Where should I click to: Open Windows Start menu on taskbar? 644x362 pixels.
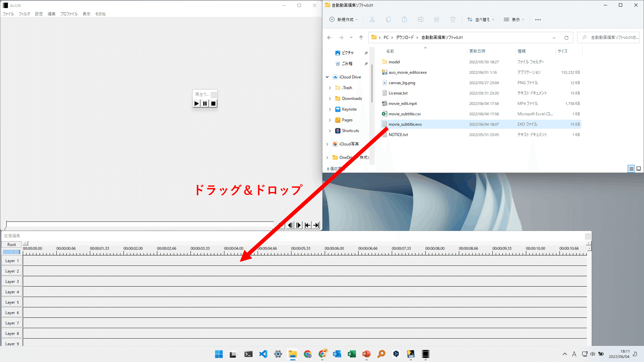coord(219,354)
